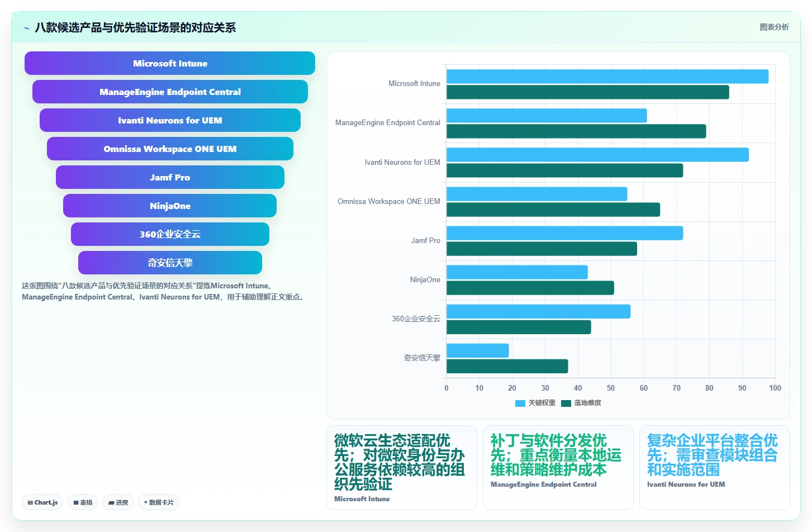Click Omnissa Workspace ONE UEM green chart bar

[x=553, y=210]
